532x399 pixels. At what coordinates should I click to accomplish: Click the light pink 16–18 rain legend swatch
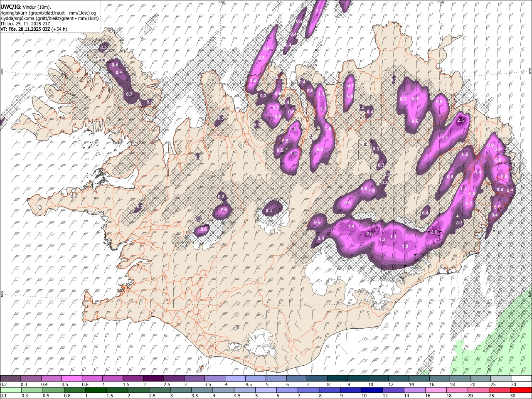pos(435,390)
